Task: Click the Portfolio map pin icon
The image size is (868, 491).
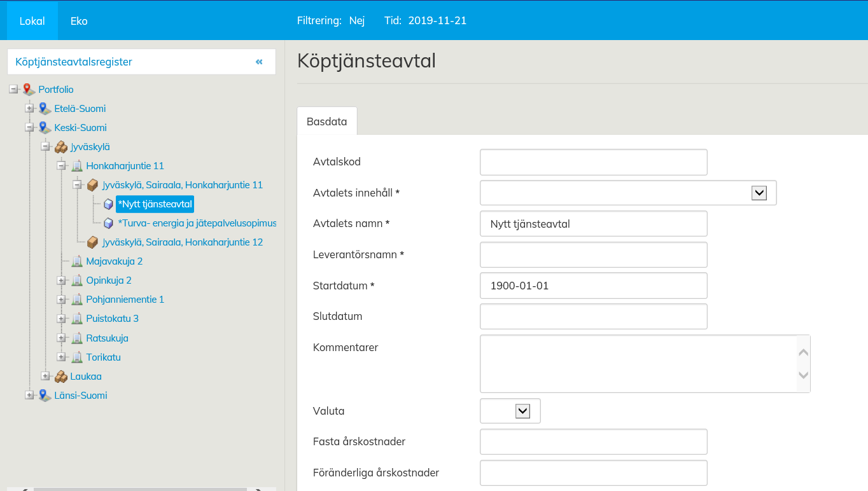Action: (x=29, y=90)
